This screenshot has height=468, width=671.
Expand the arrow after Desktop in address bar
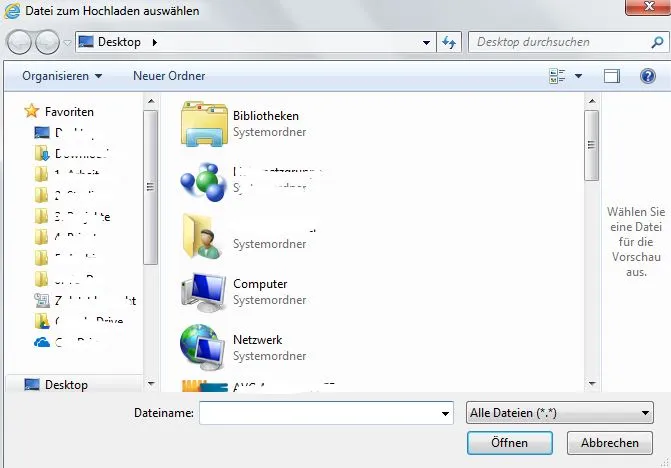pyautogui.click(x=154, y=42)
